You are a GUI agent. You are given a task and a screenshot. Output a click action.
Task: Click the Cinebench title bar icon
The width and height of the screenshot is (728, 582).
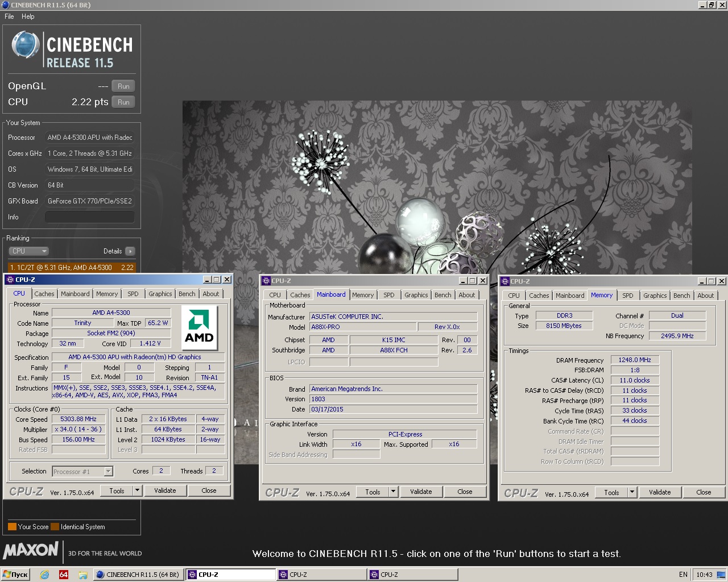6,5
